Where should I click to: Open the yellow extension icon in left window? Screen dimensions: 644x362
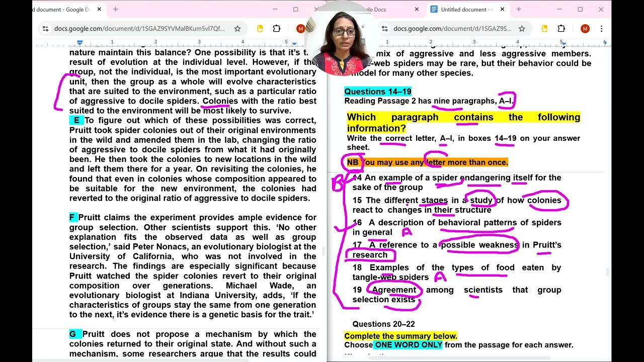(x=260, y=29)
